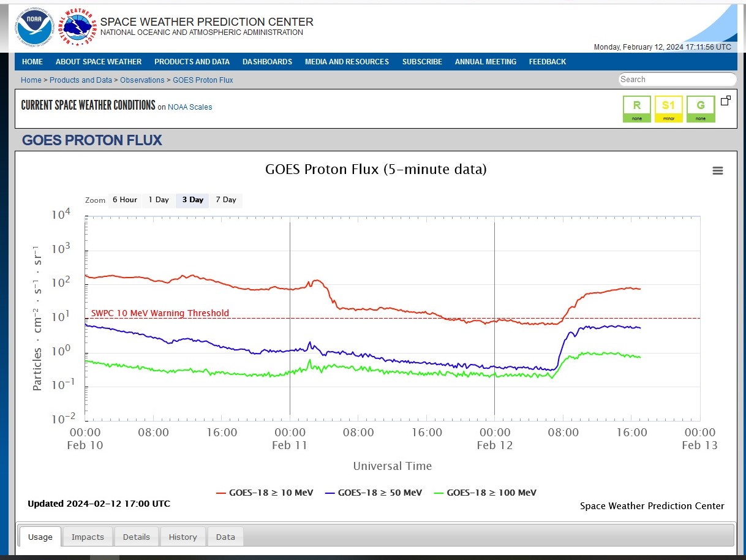Click the R radio blackout scale box

tap(637, 109)
